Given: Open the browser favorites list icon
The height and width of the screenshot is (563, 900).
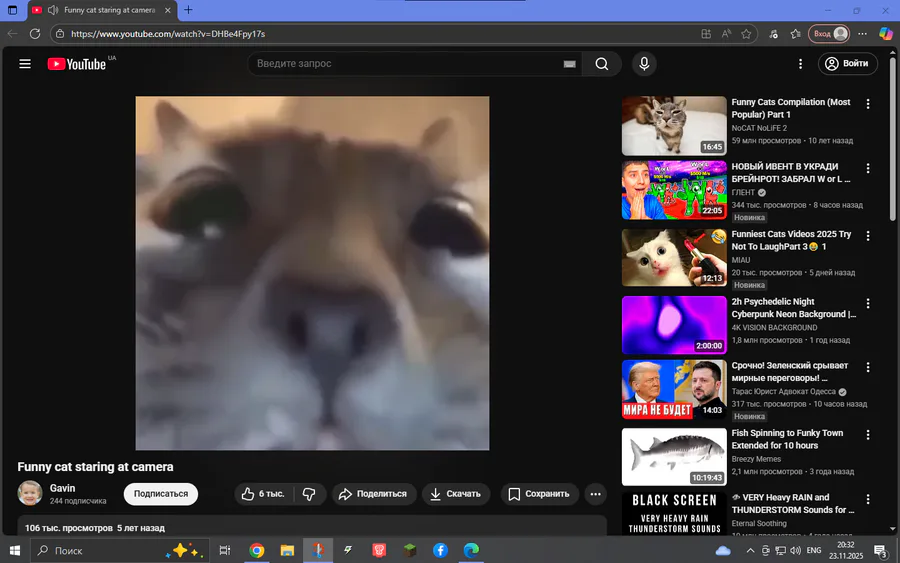Looking at the screenshot, I should pyautogui.click(x=795, y=34).
